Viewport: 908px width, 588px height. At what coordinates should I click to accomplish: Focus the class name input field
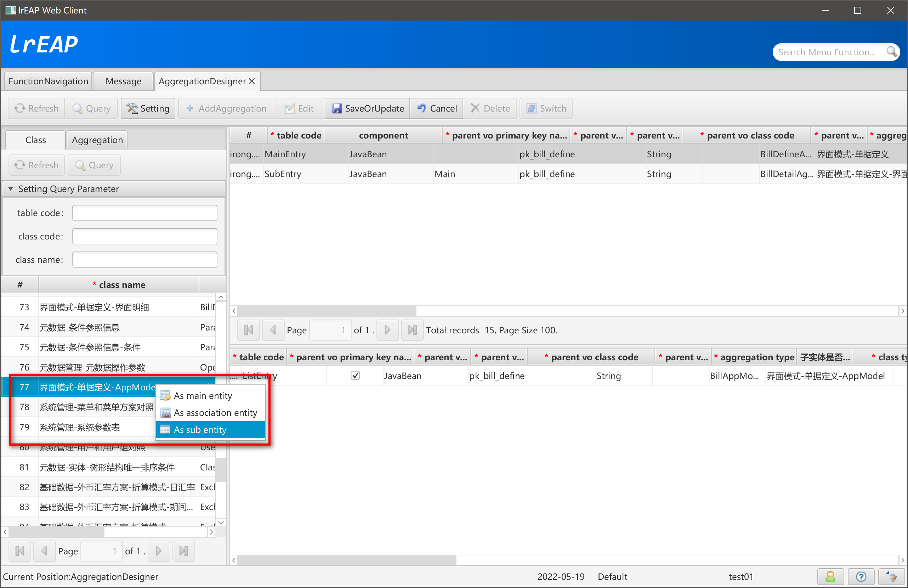tap(144, 260)
